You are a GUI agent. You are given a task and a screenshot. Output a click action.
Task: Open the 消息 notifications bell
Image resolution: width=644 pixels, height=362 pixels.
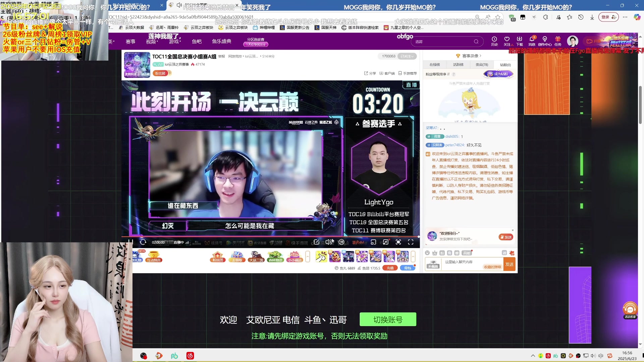point(532,41)
